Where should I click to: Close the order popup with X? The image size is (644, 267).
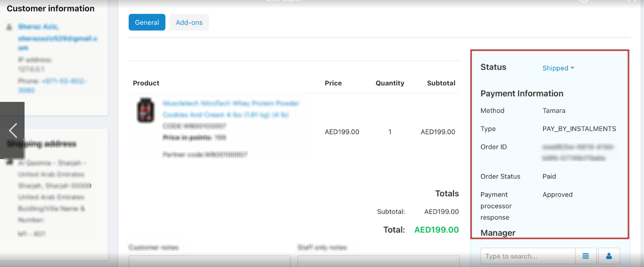(x=632, y=2)
